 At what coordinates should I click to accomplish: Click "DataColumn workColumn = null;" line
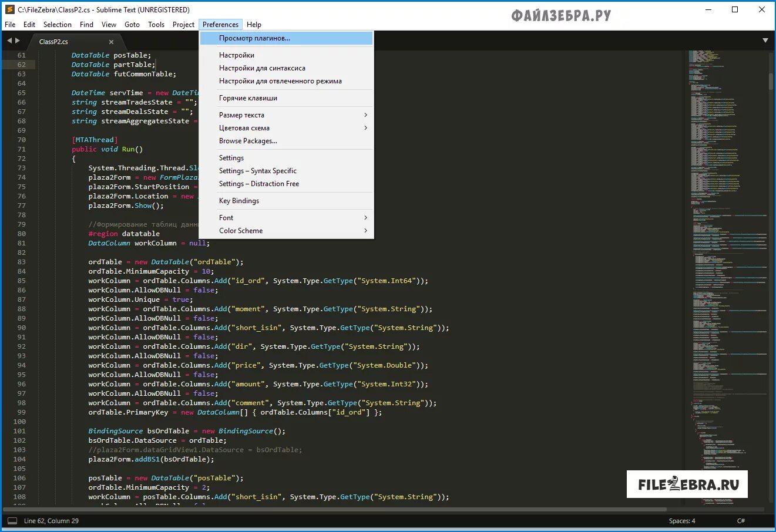pos(149,243)
